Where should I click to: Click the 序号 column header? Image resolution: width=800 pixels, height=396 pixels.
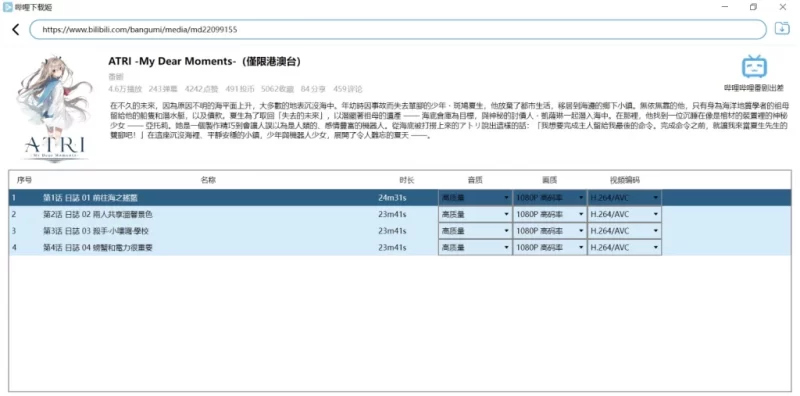coord(24,180)
